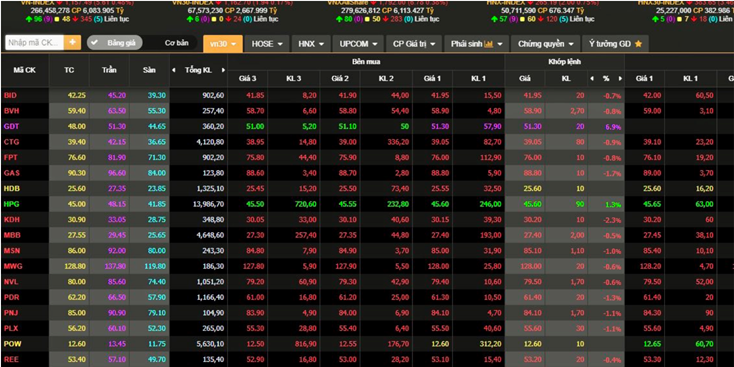Click the KL 3 column header

(294, 79)
